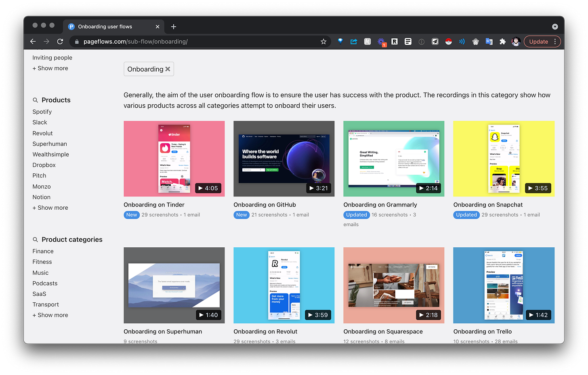This screenshot has height=375, width=588.
Task: Filter by Notion product
Action: pos(42,197)
